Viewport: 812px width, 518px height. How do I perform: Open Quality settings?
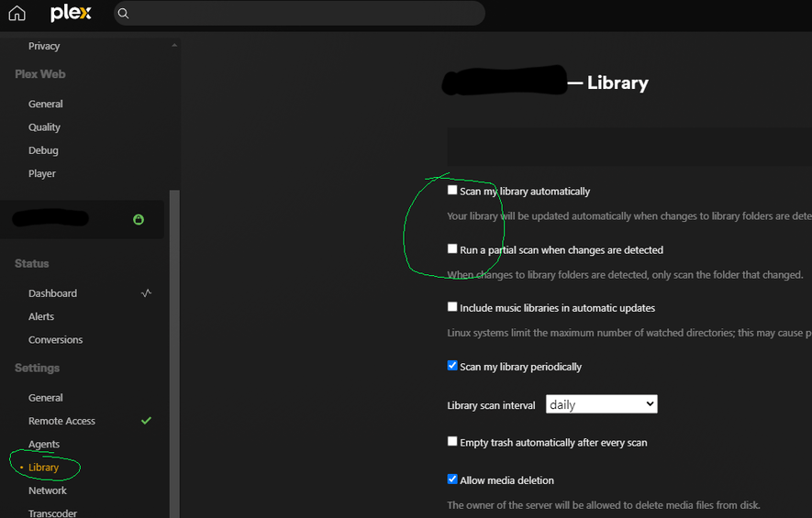click(44, 127)
